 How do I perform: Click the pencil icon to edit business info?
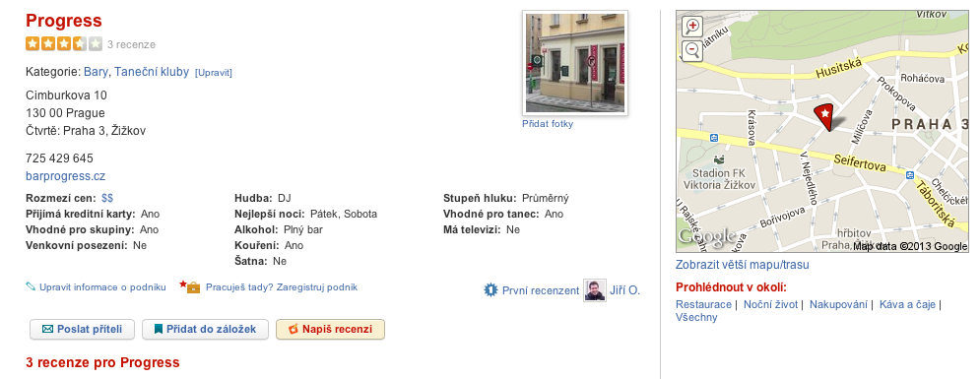click(x=31, y=287)
